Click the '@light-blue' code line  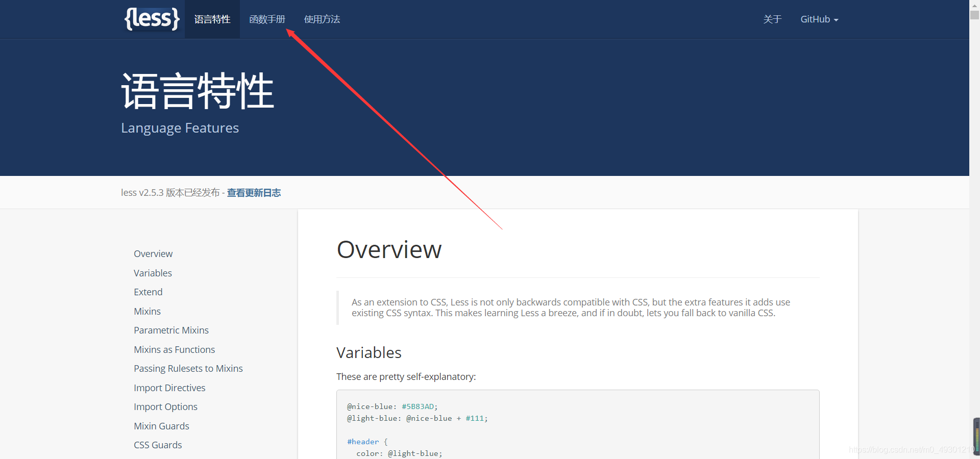coord(418,418)
